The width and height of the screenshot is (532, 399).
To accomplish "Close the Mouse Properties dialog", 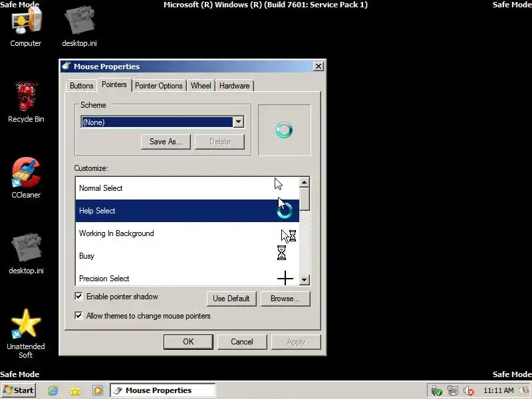I will point(319,66).
